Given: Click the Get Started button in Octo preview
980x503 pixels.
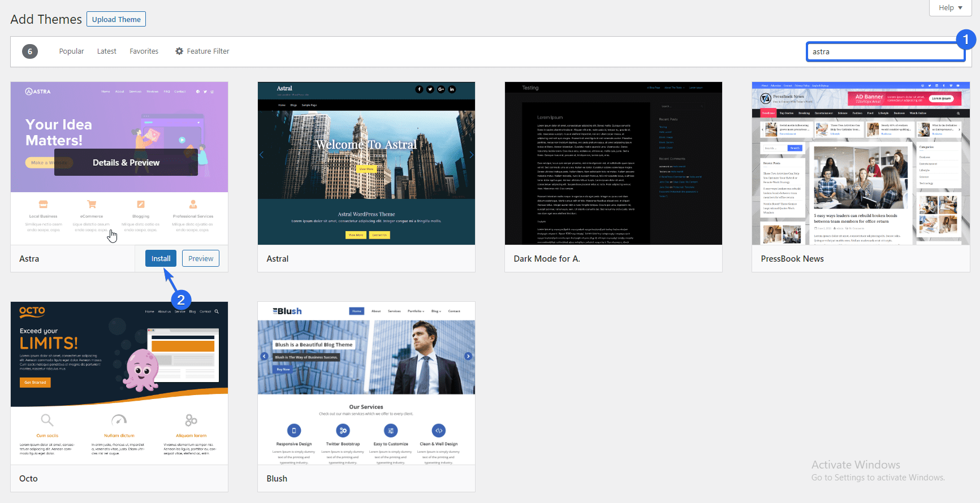Looking at the screenshot, I should click(x=35, y=383).
